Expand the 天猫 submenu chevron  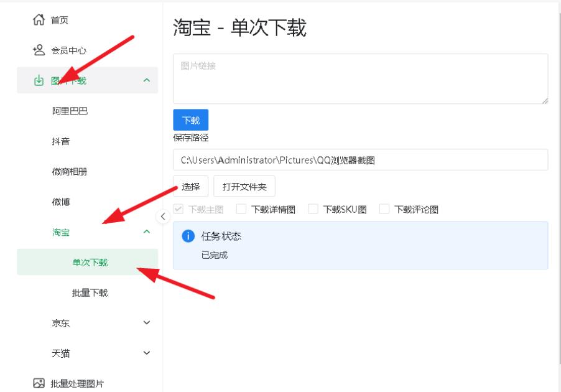pos(147,353)
